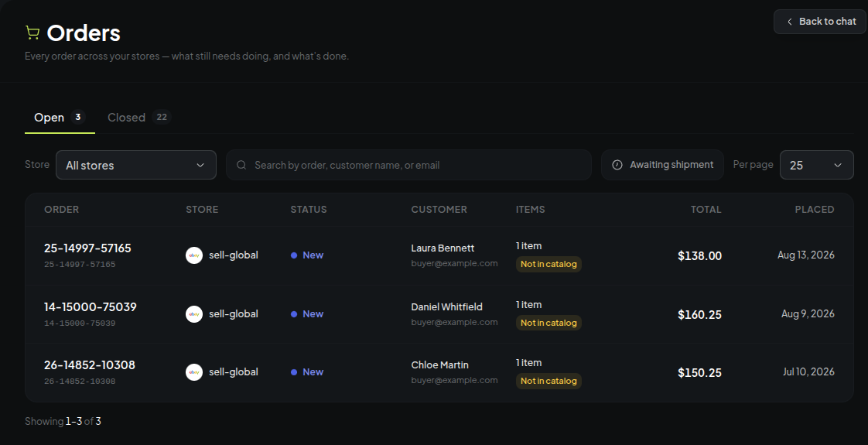Click buyer email under Chloe Martin
This screenshot has height=445, width=868.
(454, 380)
